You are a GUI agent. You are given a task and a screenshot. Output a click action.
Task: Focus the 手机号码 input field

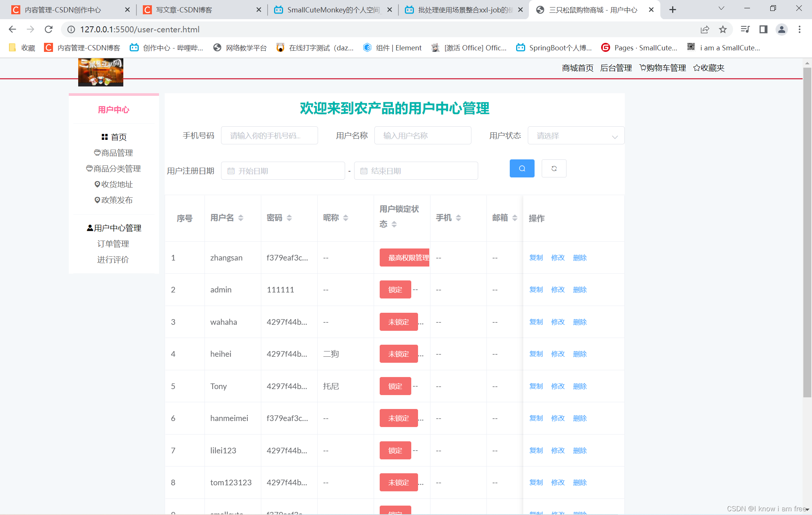pyautogui.click(x=269, y=135)
